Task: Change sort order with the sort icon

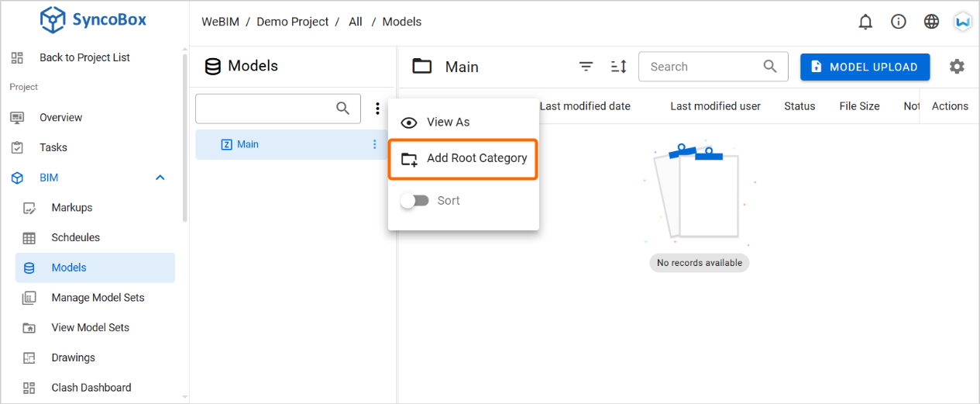Action: tap(618, 67)
